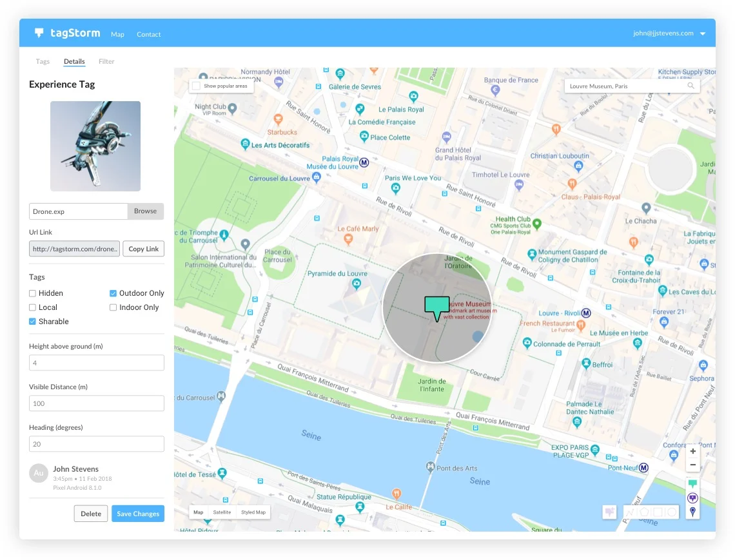Click the Pont-Neuf metro icon

tap(644, 467)
